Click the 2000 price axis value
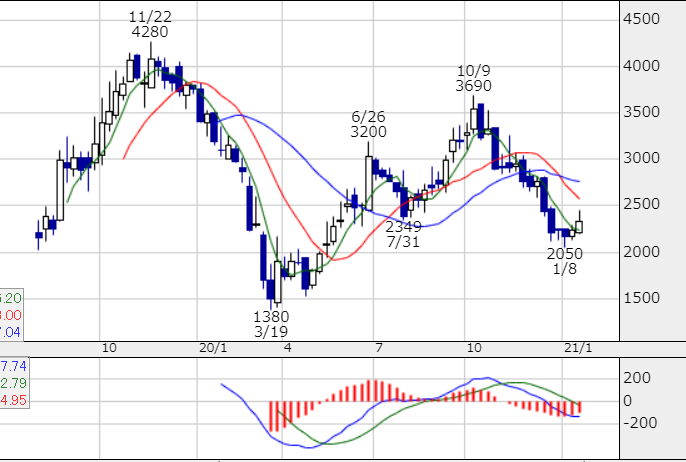 (641, 252)
